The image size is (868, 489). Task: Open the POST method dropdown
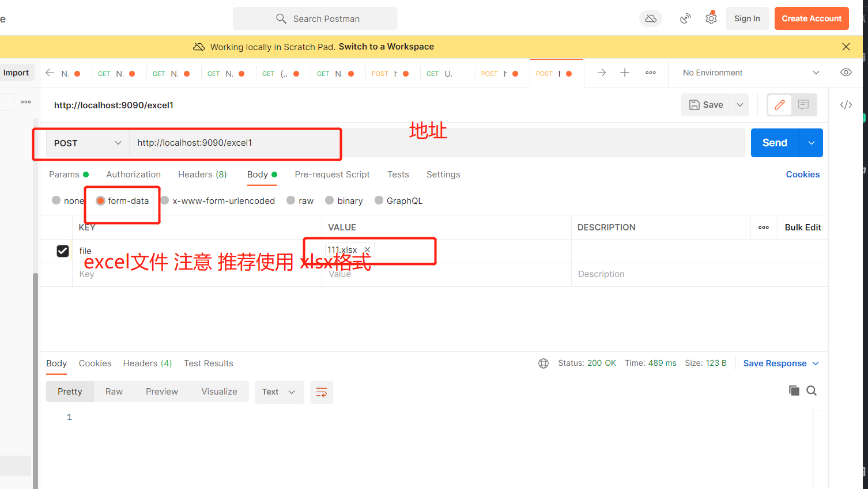pos(86,142)
